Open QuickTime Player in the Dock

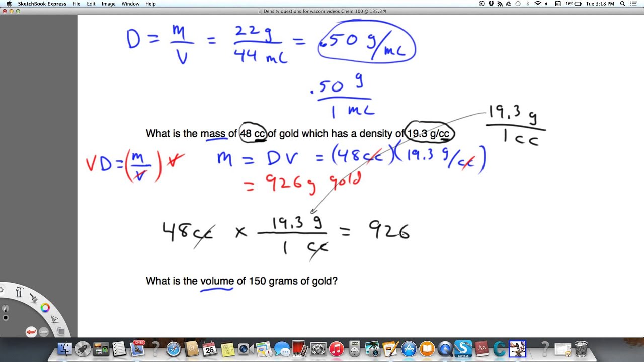(x=445, y=349)
